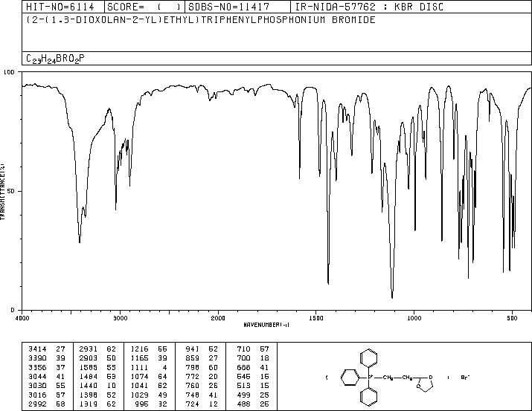The width and height of the screenshot is (532, 411).
Task: Click wavenumber 941 in the table
Action: click(193, 349)
